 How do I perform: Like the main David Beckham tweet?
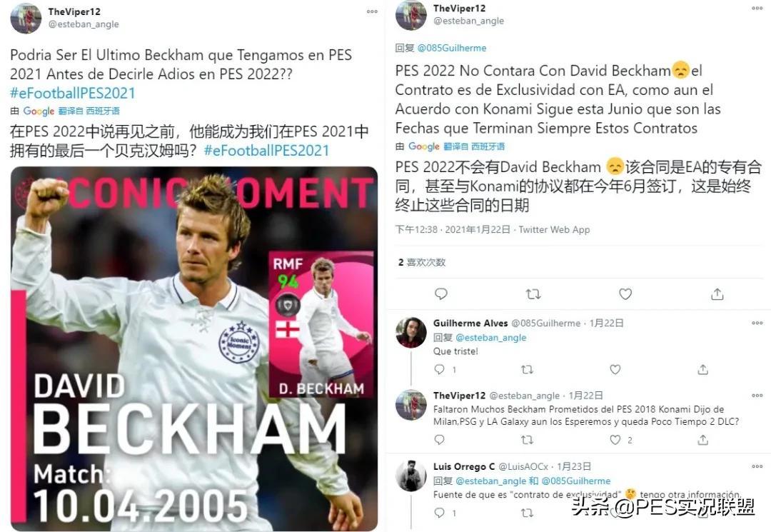tap(625, 294)
